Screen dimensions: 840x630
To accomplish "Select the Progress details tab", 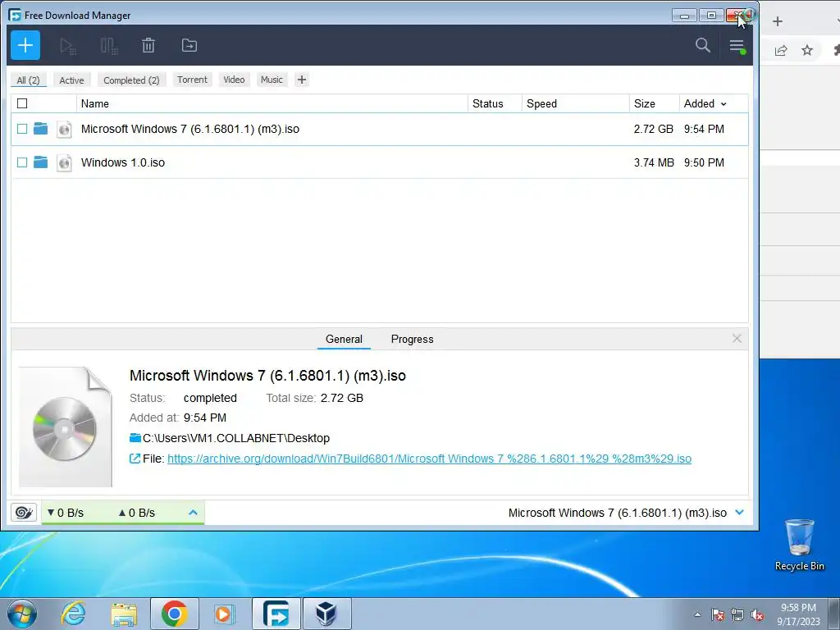I will 412,339.
